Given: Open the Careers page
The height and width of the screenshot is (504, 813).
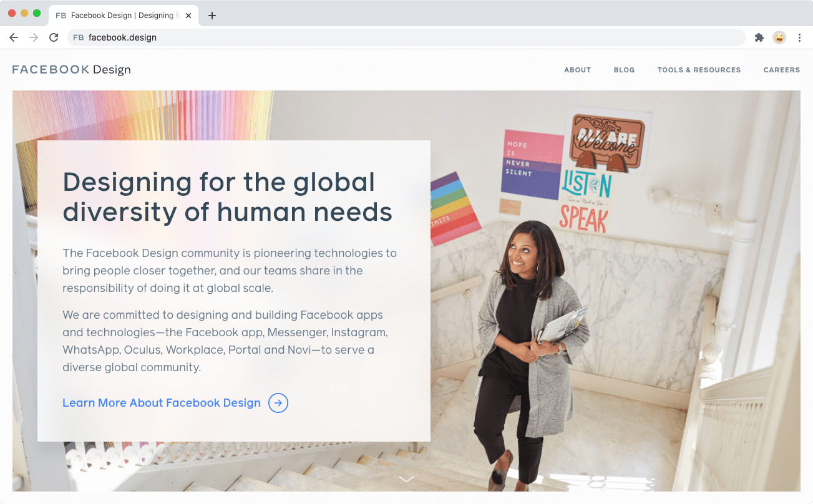Looking at the screenshot, I should click(x=781, y=70).
